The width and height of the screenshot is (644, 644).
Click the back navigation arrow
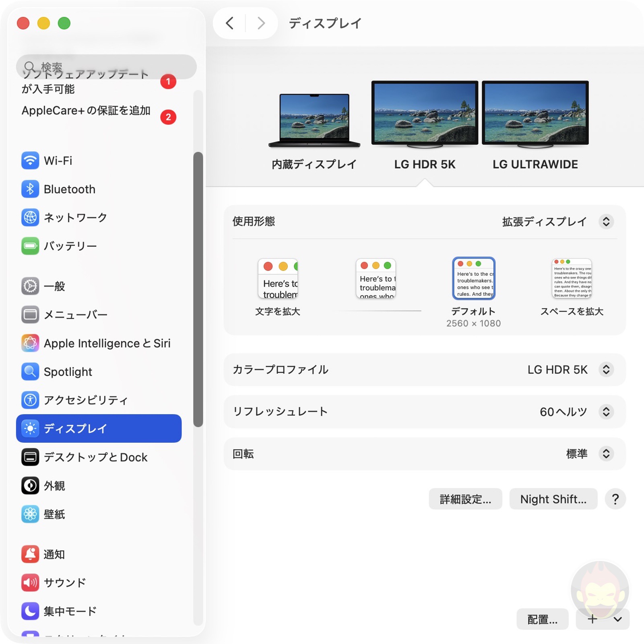click(x=230, y=23)
